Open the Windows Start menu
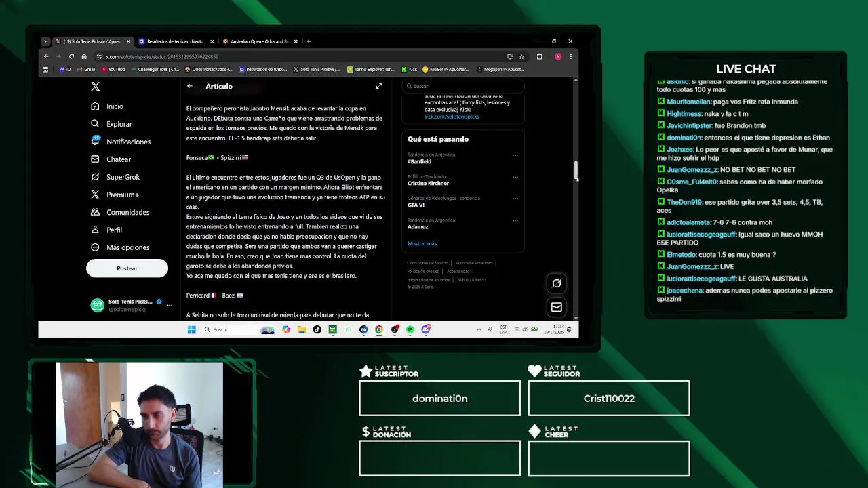868x488 pixels. (x=191, y=329)
